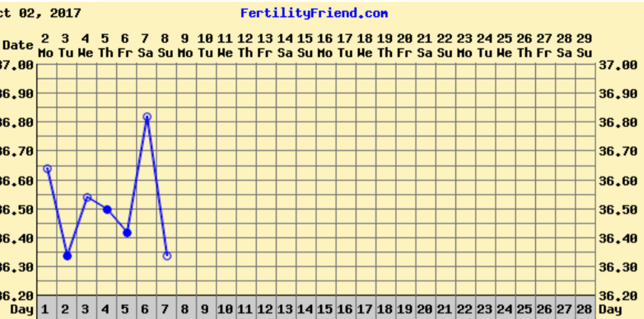Select the Day 5 filled temperature marker
Image resolution: width=644 pixels, height=319 pixels.
tap(127, 232)
